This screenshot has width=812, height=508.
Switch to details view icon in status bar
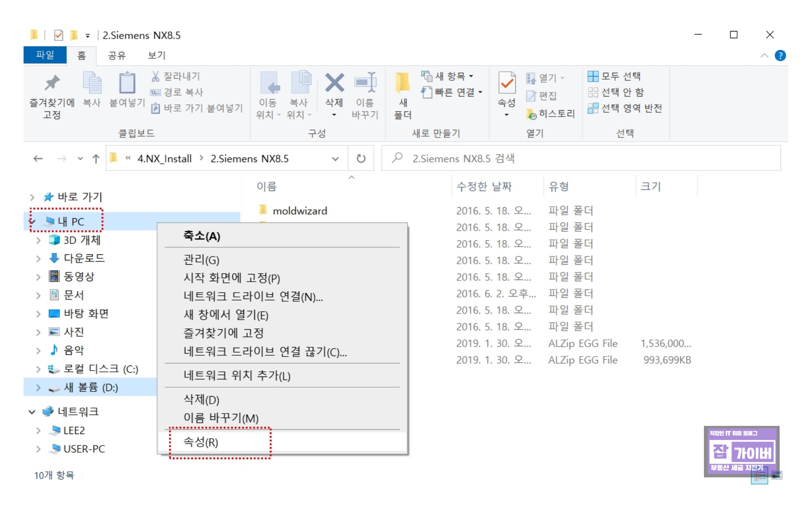pyautogui.click(x=761, y=476)
